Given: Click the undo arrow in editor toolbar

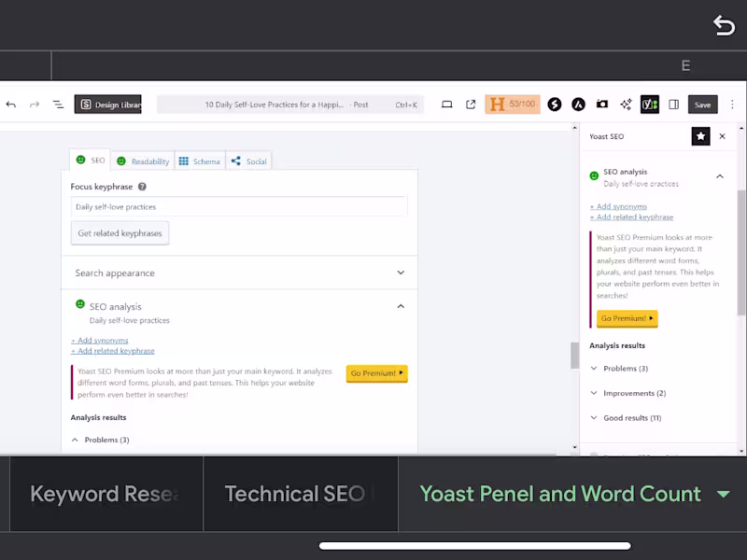Looking at the screenshot, I should point(11,105).
